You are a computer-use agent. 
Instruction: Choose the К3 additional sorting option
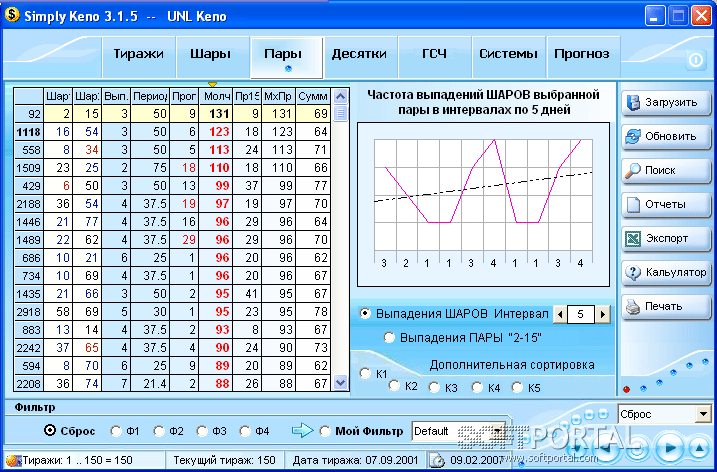(x=434, y=387)
